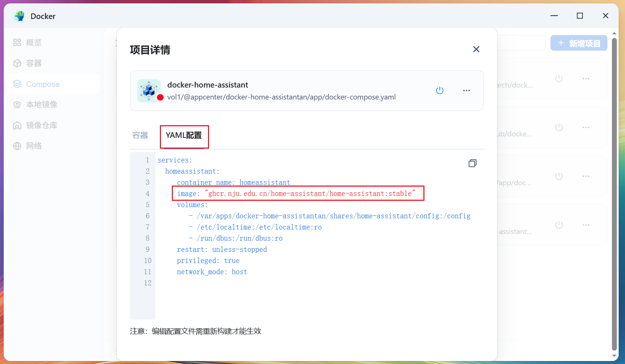This screenshot has height=364, width=625.
Task: Expand more options for the third project row
Action: 585,176
